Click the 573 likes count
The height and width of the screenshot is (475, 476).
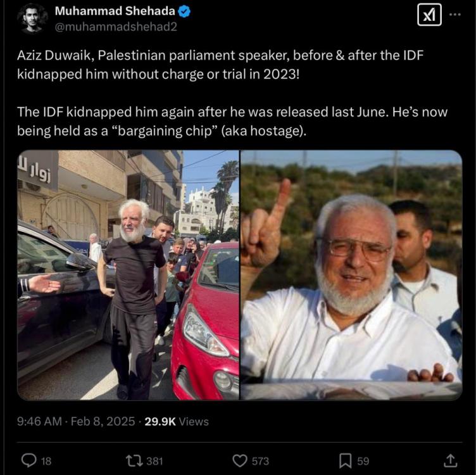pyautogui.click(x=260, y=461)
